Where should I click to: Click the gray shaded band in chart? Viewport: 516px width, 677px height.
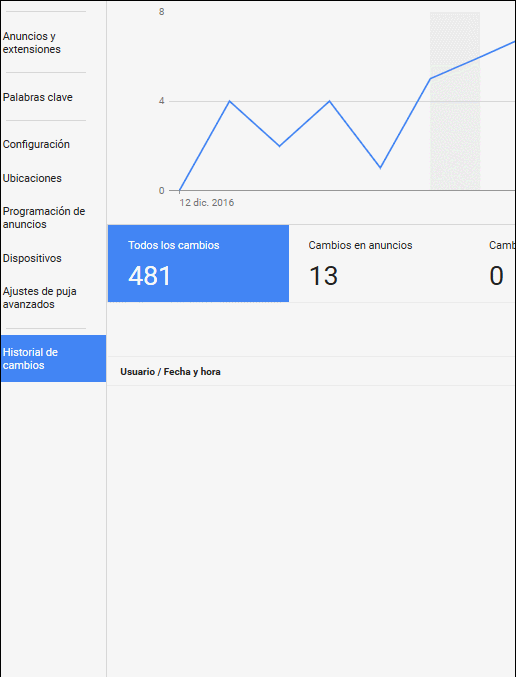[455, 101]
